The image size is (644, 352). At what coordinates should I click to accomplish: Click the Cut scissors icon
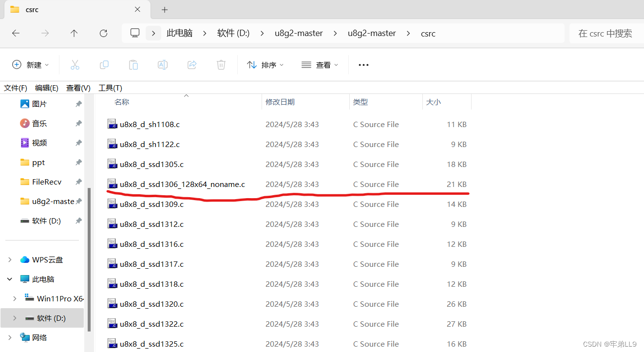tap(75, 65)
